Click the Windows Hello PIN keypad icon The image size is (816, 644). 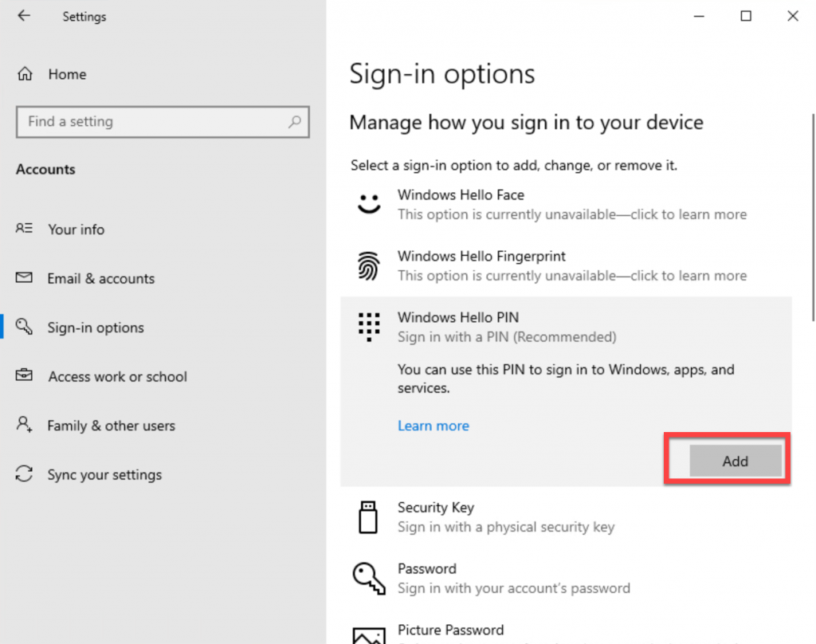368,326
